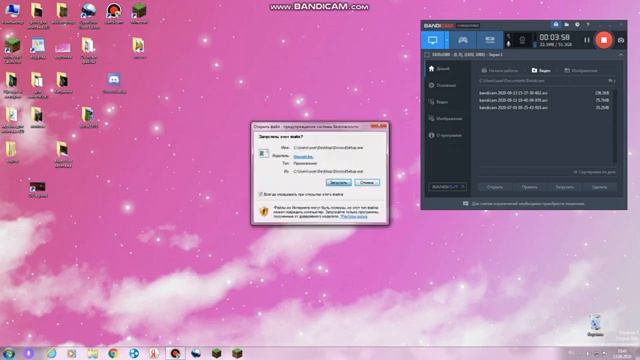The height and width of the screenshot is (360, 640).
Task: Click the Bandicam icon in the taskbar
Action: 175,353
